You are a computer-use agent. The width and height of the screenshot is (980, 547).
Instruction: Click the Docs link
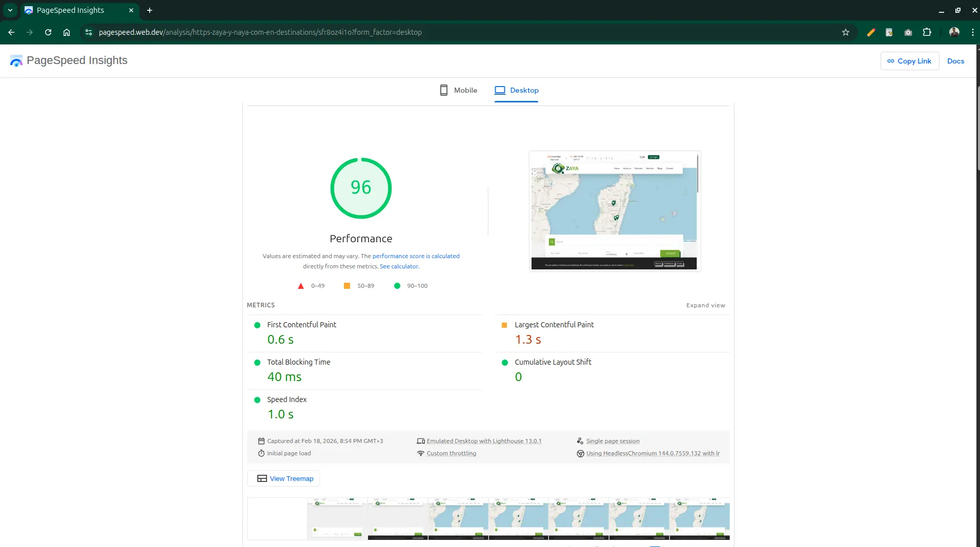(x=955, y=61)
